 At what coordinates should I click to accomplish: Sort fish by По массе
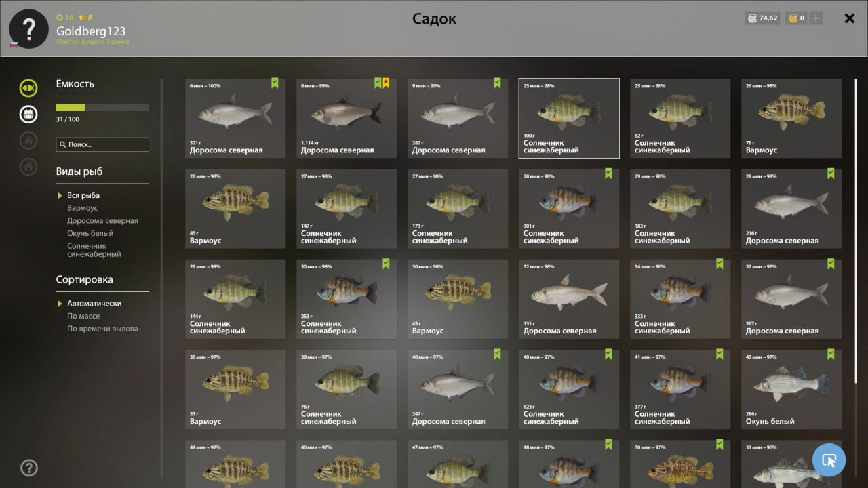(83, 317)
